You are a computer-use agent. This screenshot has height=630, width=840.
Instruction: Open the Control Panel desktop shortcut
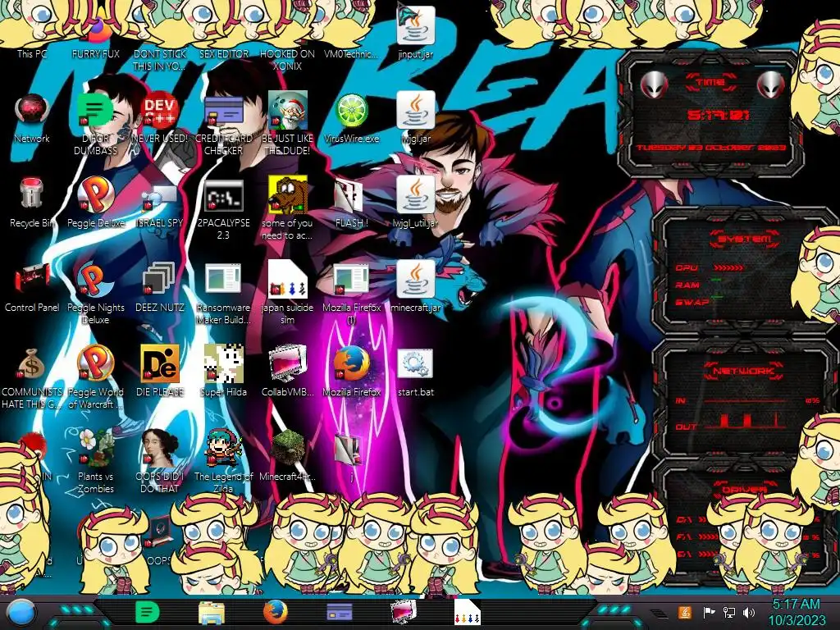(32, 287)
